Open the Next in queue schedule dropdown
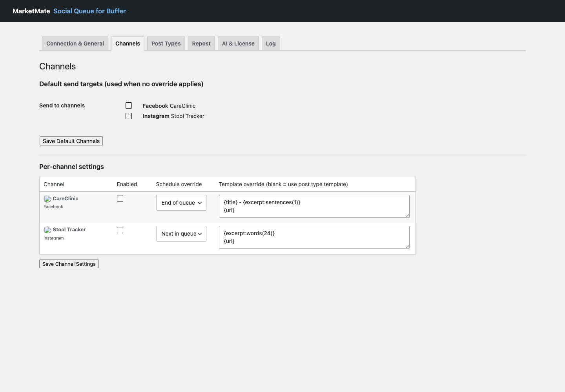This screenshot has height=392, width=565. click(x=181, y=234)
